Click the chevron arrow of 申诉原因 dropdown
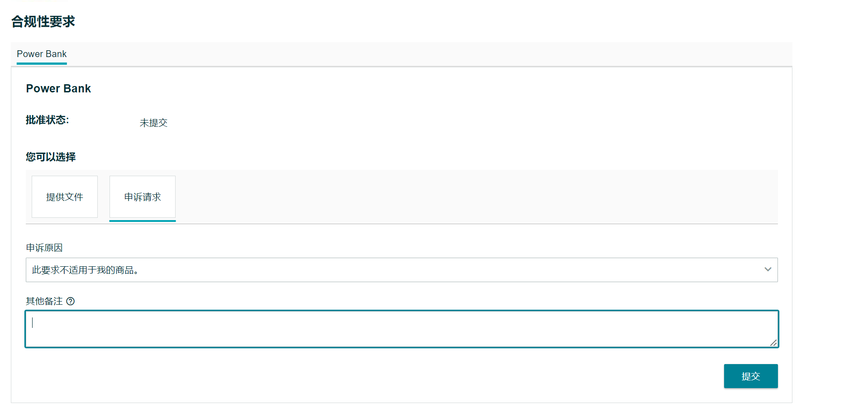868x413 pixels. coord(768,269)
